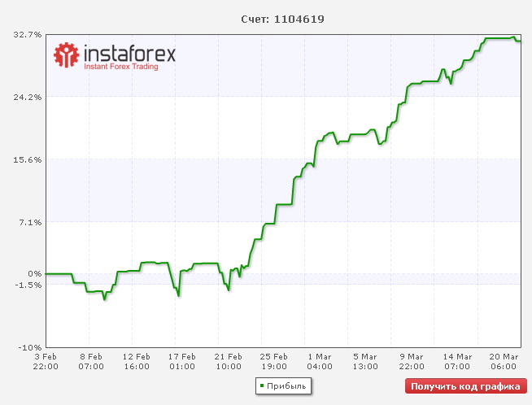This screenshot has width=532, height=405.
Task: Click the '21 Feb 10:00' x-axis label
Action: (228, 362)
